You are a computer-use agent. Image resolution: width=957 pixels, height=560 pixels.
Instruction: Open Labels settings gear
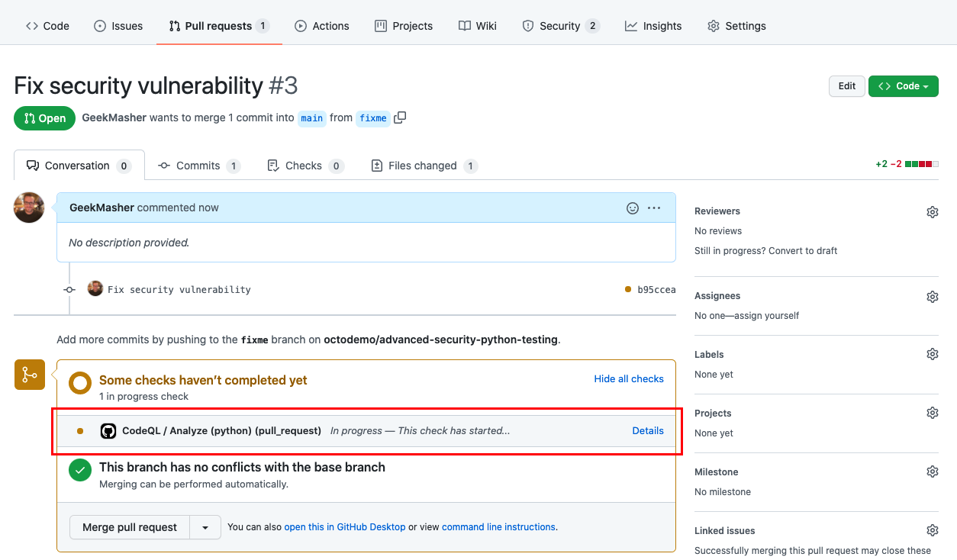[933, 354]
